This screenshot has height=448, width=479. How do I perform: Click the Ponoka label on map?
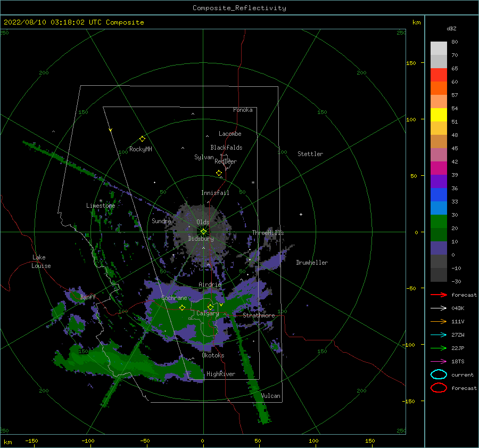pos(243,110)
